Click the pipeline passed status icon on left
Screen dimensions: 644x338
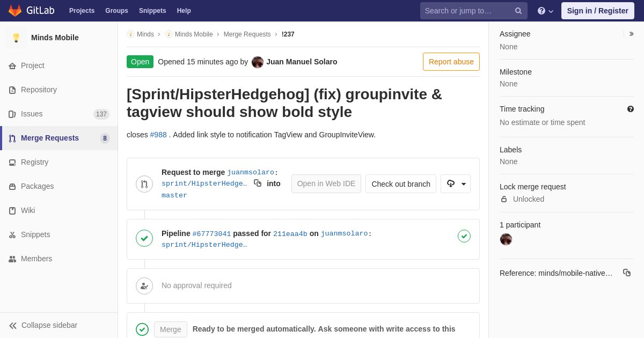tap(144, 238)
